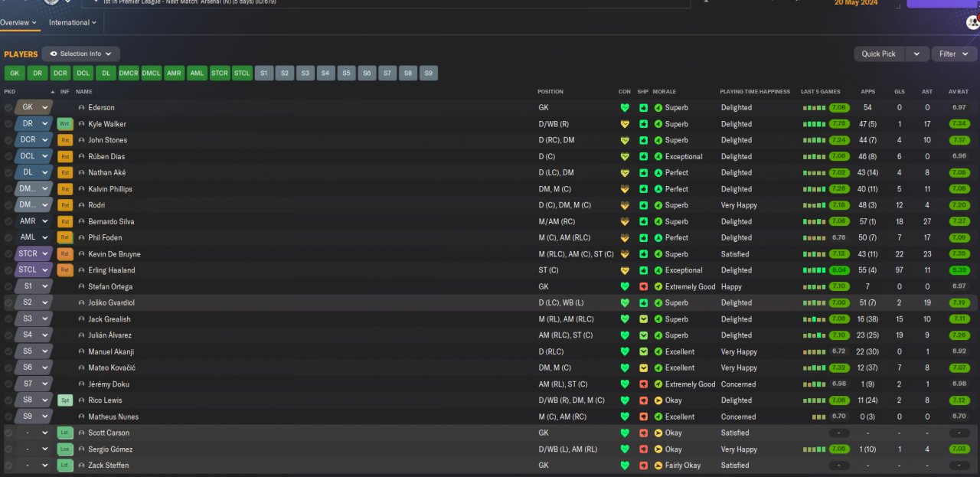Viewport: 980px width, 477px height.
Task: Open the Quick Pick arrow dropdown
Action: (x=916, y=54)
